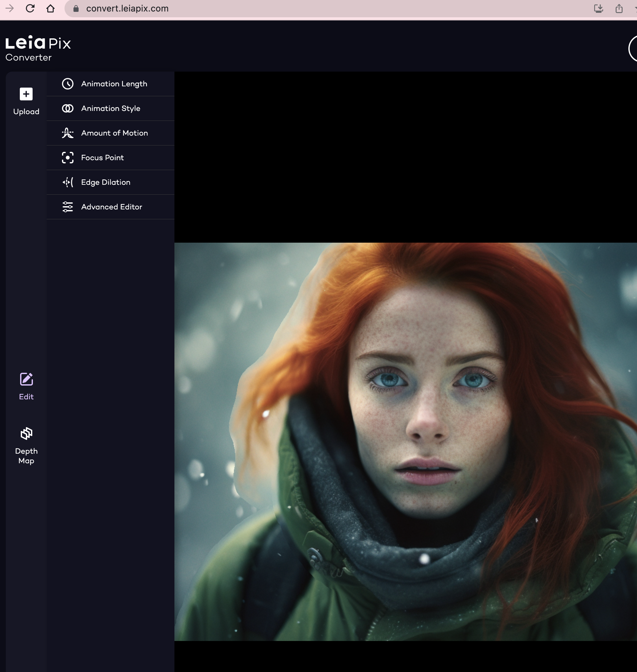Click the Edge Dilation icon
The width and height of the screenshot is (637, 672).
click(68, 183)
